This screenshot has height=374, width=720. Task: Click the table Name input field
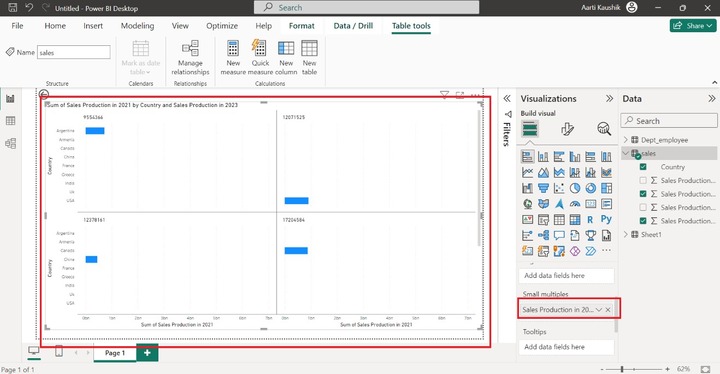(x=73, y=52)
